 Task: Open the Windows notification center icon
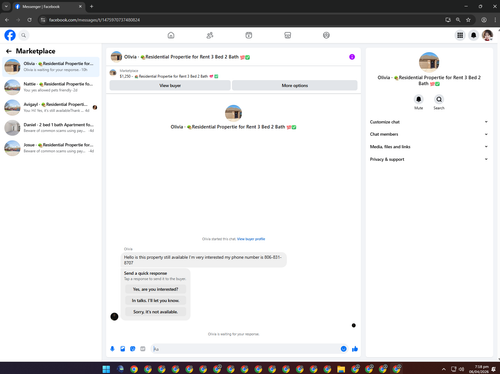494,369
